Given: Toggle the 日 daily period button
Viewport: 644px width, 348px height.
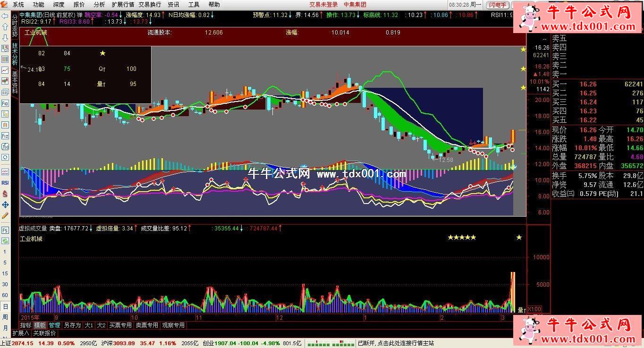Looking at the screenshot, I should pos(5,306).
